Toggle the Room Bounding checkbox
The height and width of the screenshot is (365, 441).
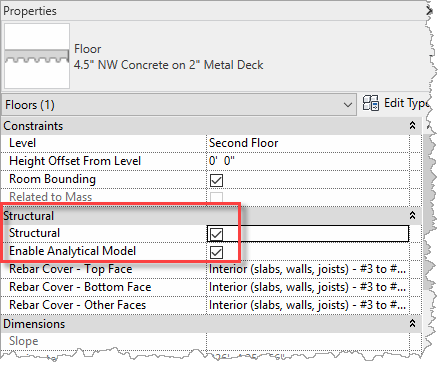tap(216, 180)
